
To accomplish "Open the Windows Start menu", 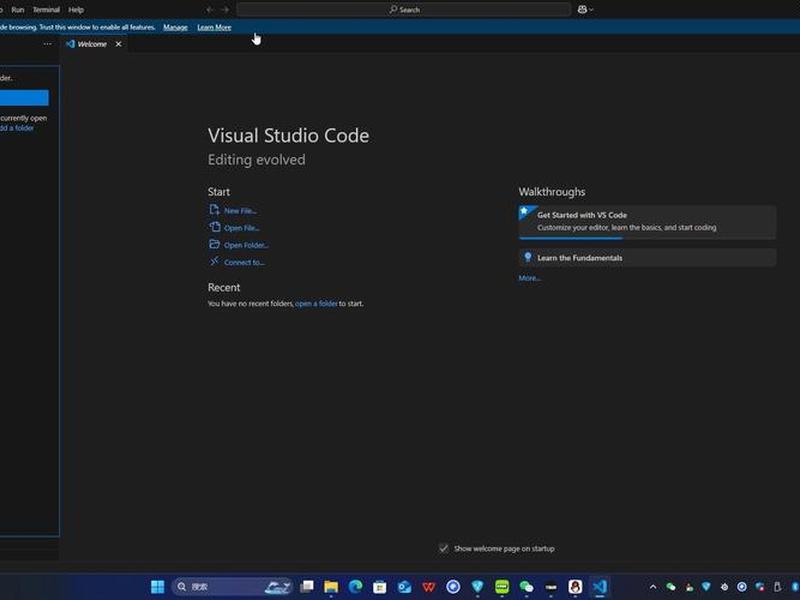I will (x=158, y=587).
